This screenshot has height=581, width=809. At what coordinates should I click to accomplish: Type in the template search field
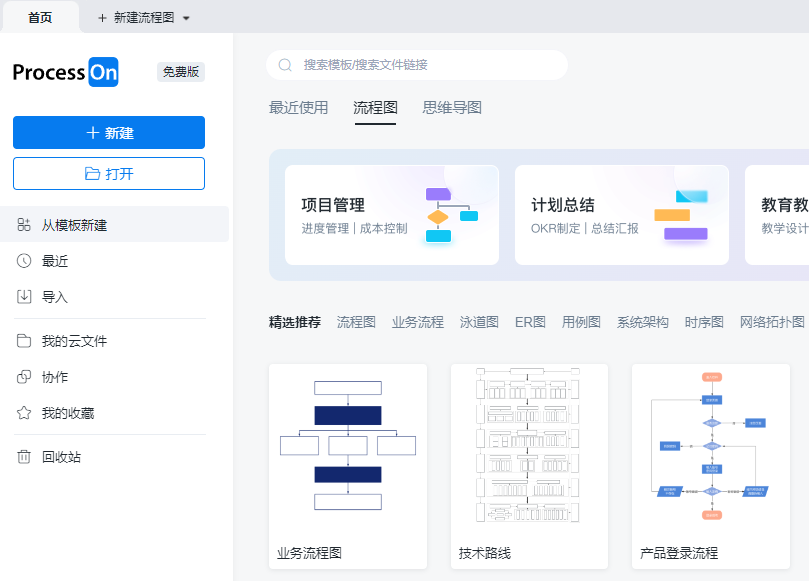point(430,65)
